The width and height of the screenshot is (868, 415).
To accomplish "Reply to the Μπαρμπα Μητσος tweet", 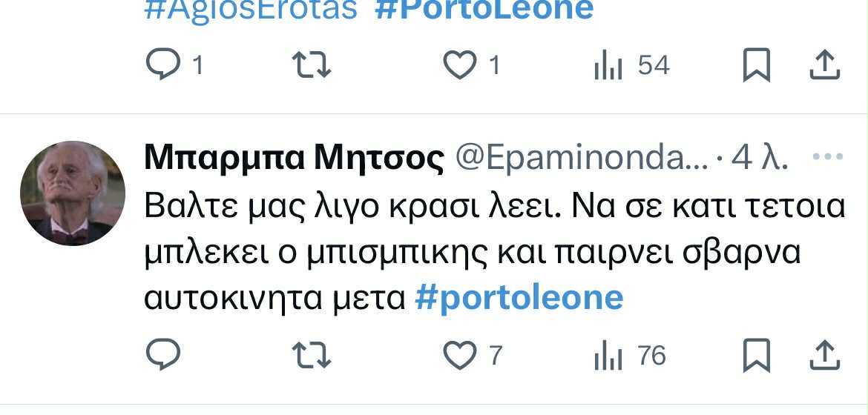I will [162, 355].
